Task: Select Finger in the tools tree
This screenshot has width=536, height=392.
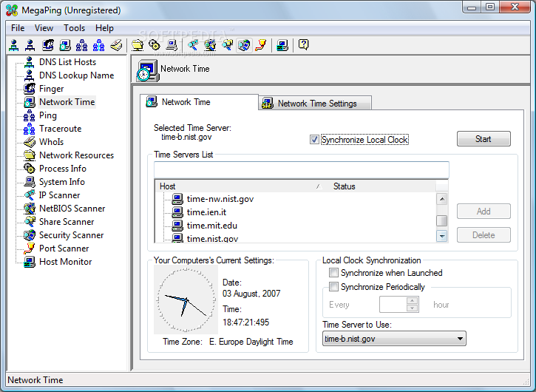Action: tap(51, 89)
